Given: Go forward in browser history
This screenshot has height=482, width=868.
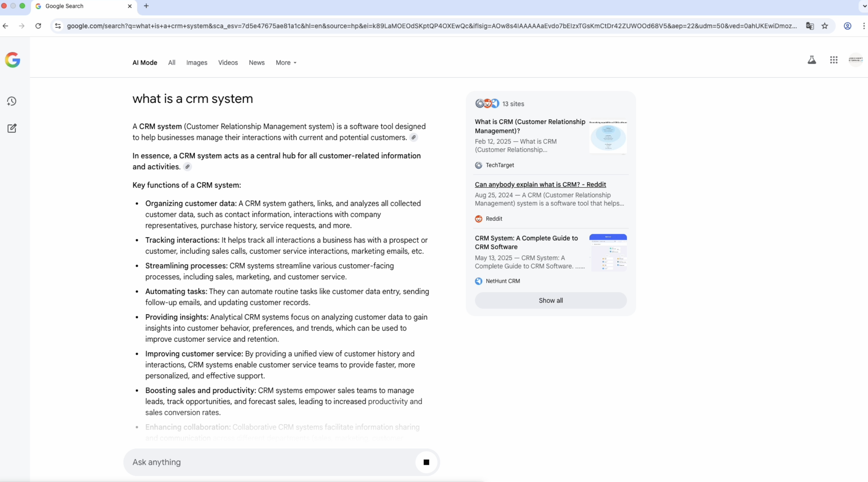Looking at the screenshot, I should [x=22, y=26].
